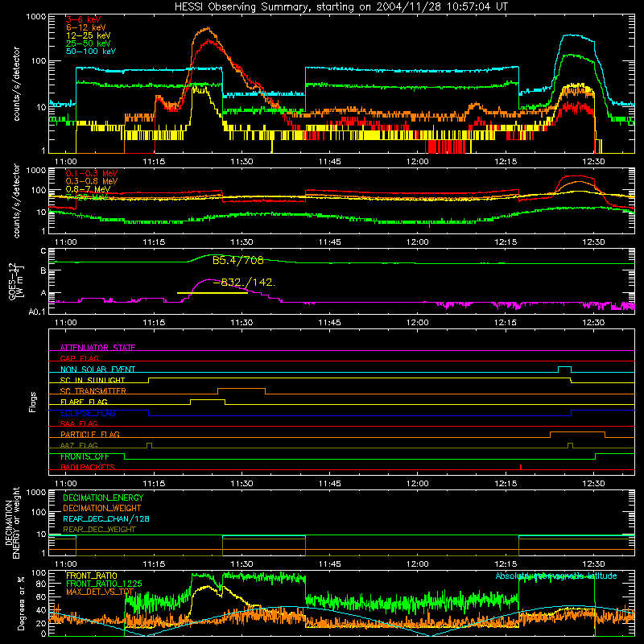Click the A0.1 label on the GOES axis
644x644 pixels.
[x=37, y=312]
